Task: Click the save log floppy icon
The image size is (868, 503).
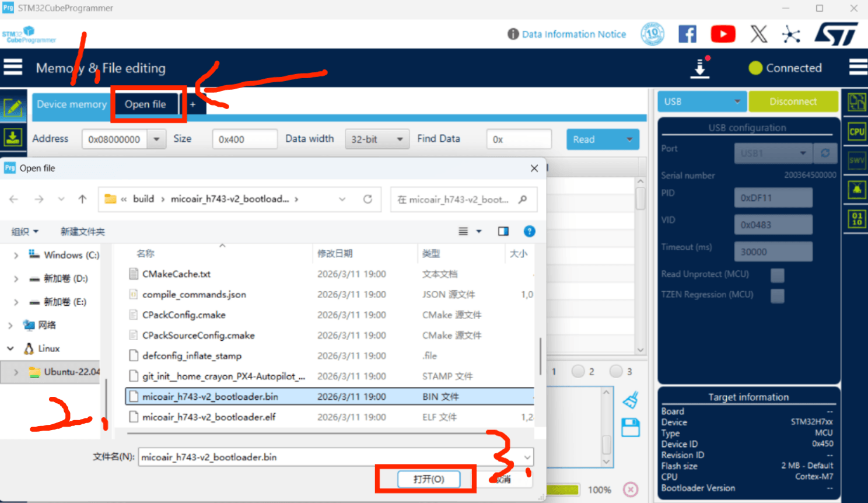Action: point(631,428)
